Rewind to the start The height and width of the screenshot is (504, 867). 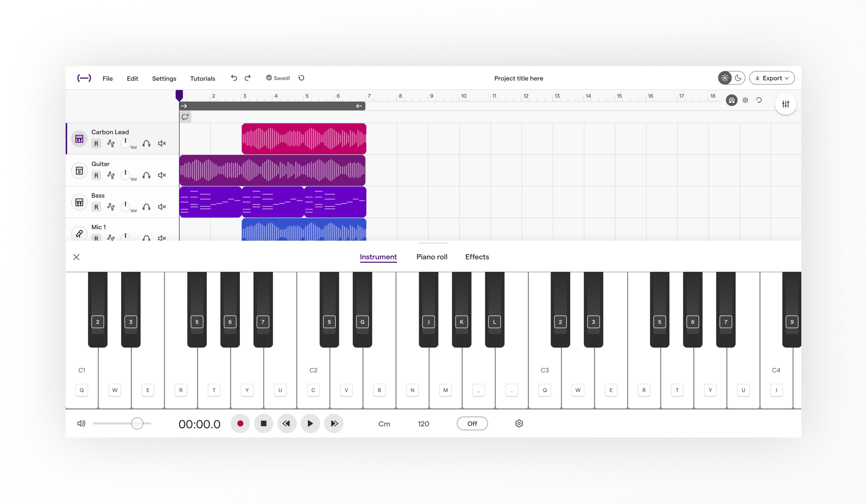coord(287,424)
